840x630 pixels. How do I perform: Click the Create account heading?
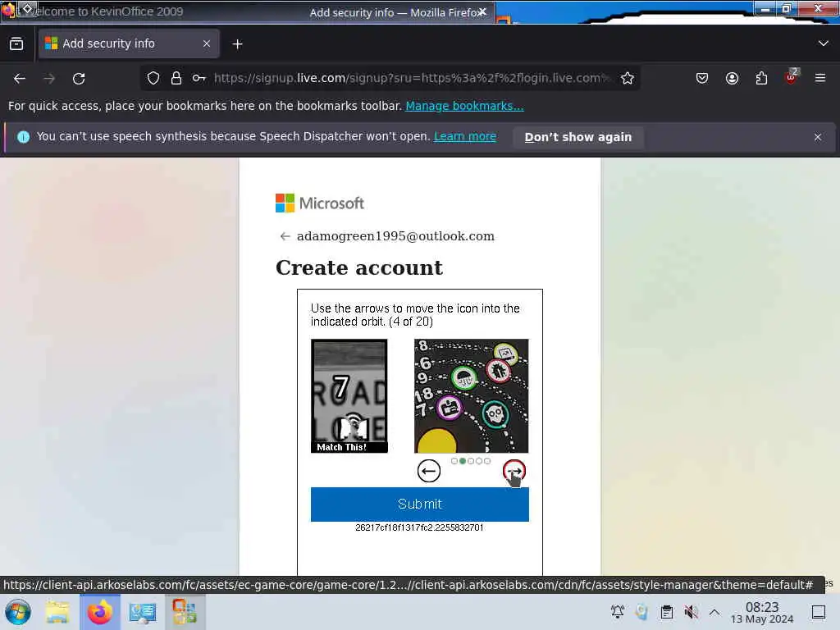click(359, 268)
